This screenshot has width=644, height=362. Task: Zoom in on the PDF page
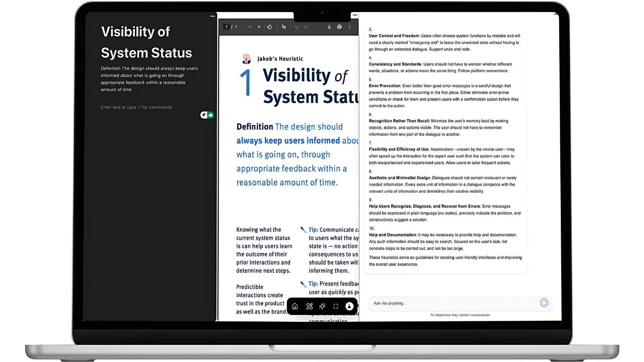[259, 27]
